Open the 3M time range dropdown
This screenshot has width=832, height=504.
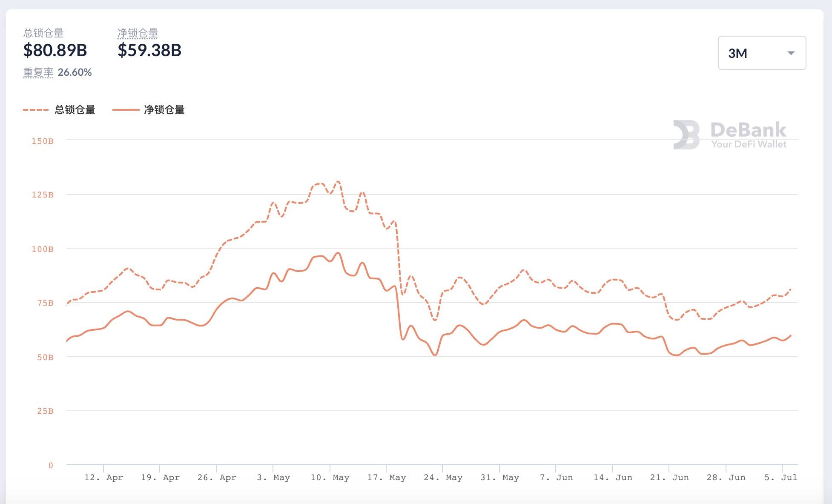pos(761,53)
